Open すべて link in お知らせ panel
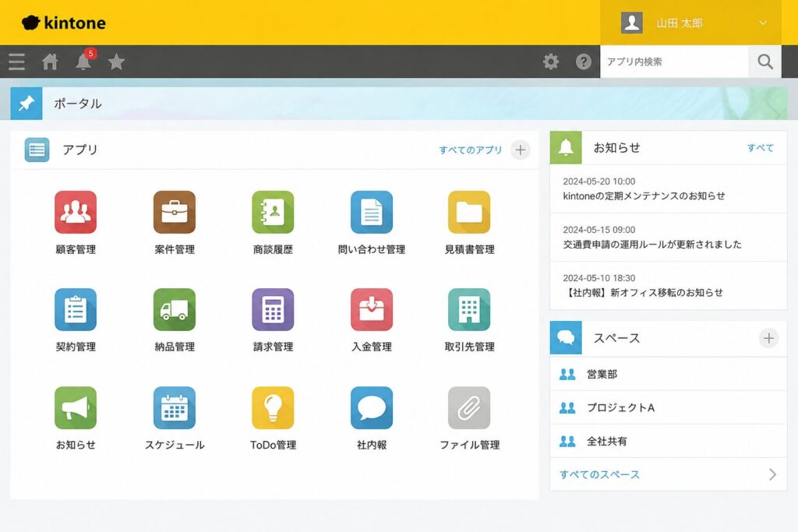The height and width of the screenshot is (532, 798). pos(760,147)
